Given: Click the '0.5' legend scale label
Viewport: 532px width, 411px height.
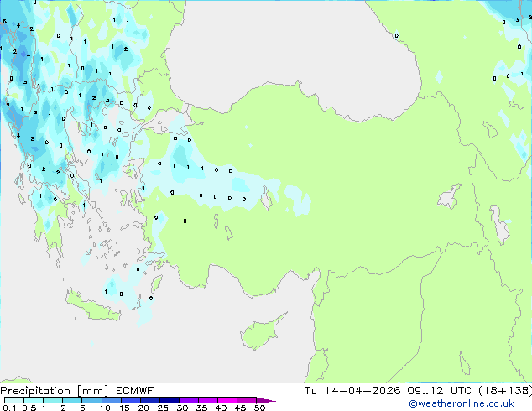Looking at the screenshot, I should click(29, 408).
